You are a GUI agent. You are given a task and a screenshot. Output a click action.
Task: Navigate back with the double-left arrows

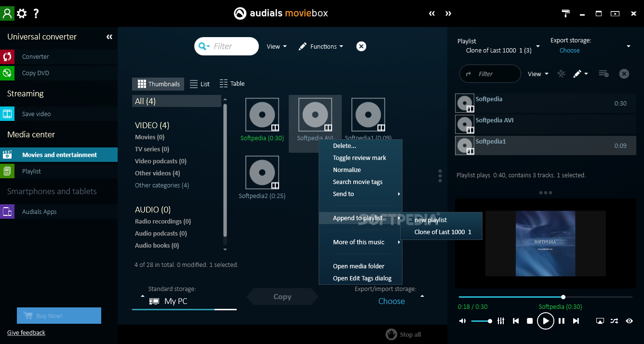[432, 13]
